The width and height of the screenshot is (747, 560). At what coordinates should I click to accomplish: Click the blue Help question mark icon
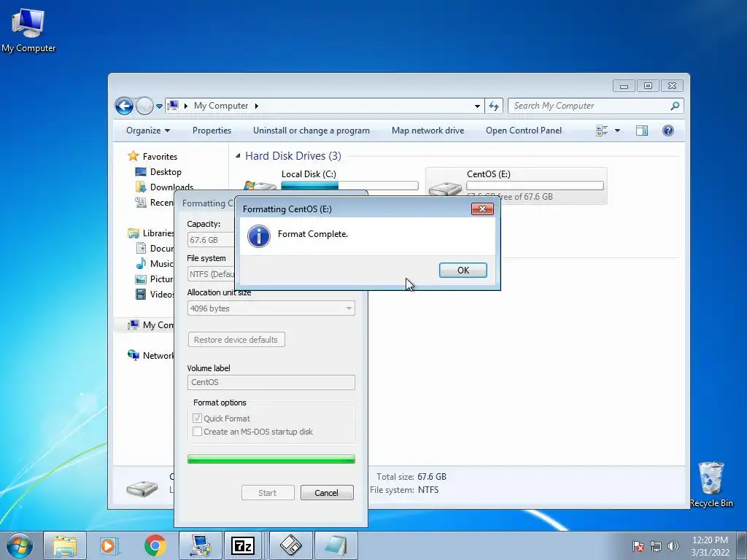tap(668, 131)
